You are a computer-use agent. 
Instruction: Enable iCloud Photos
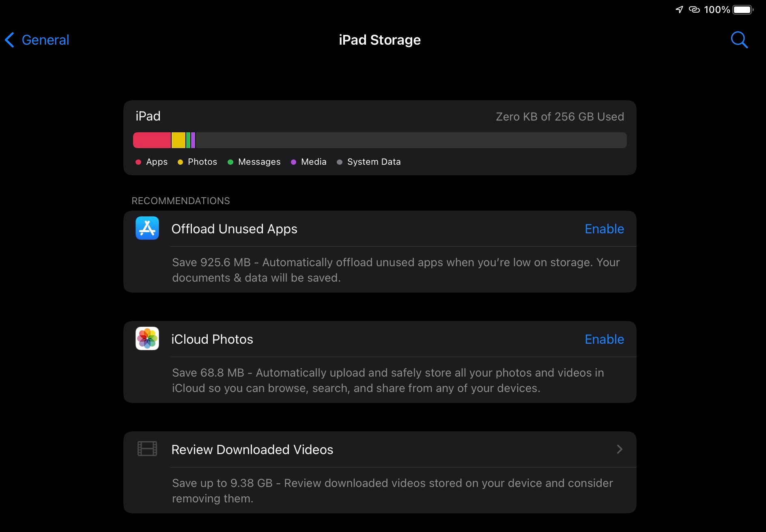(604, 339)
